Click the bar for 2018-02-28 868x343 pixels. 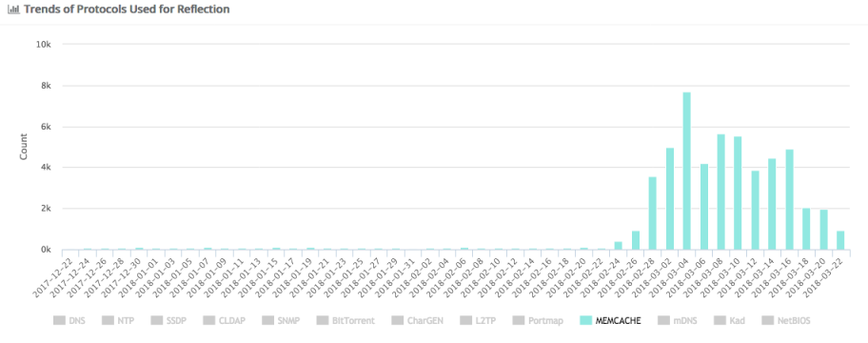point(652,213)
